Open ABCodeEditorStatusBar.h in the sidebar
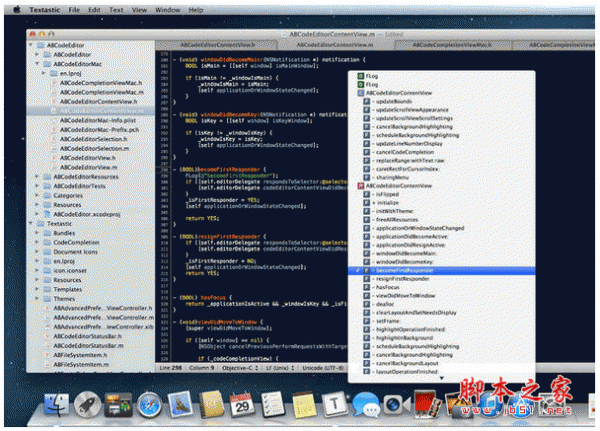 coord(88,336)
